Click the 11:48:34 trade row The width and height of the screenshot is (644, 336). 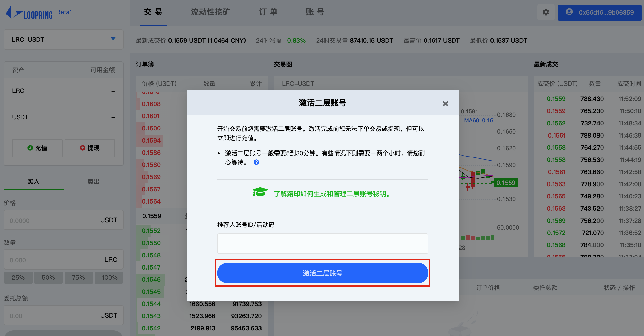point(589,123)
